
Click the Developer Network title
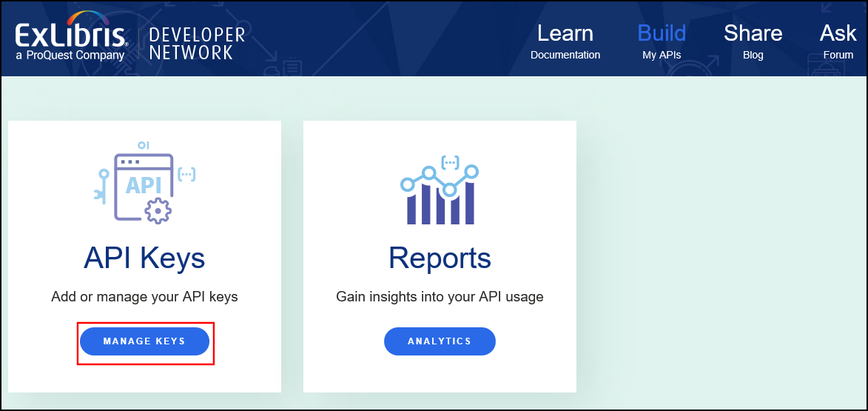[197, 43]
